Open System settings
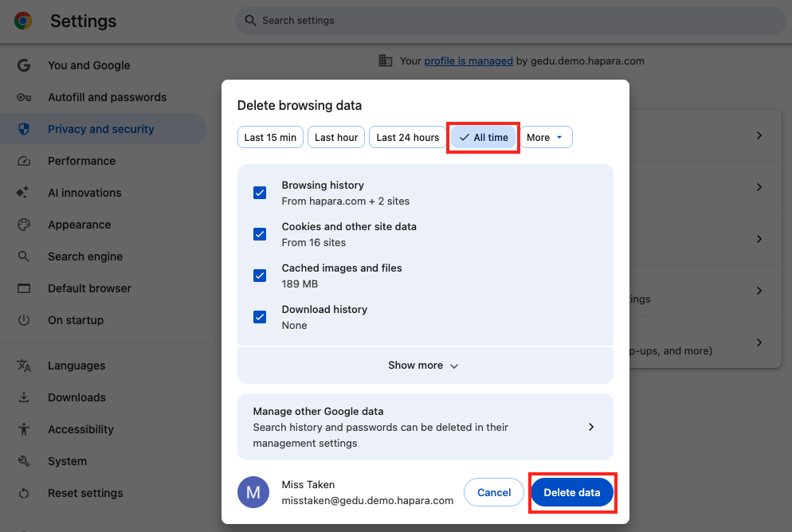792x532 pixels. pos(104,461)
